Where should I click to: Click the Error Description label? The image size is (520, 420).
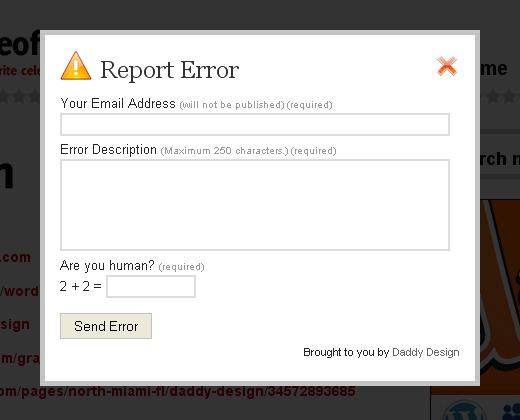(x=108, y=149)
